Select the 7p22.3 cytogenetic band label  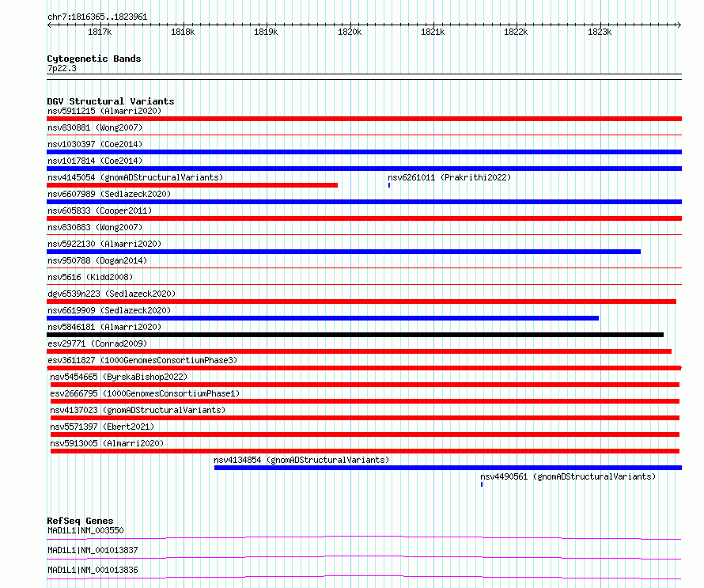[x=62, y=68]
